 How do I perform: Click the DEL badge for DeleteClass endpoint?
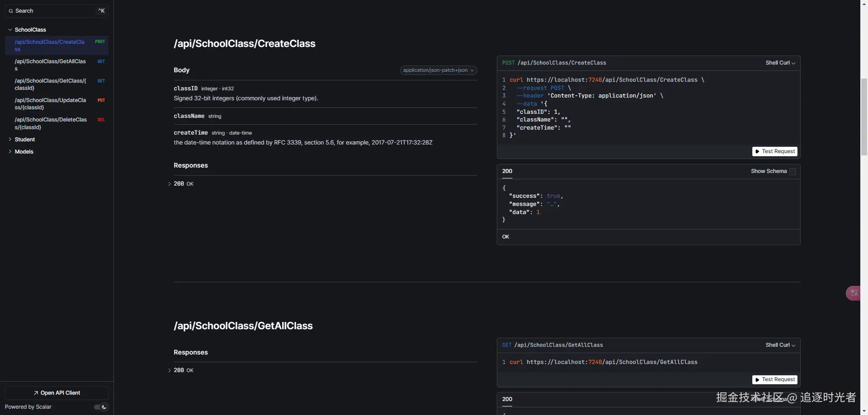[101, 120]
